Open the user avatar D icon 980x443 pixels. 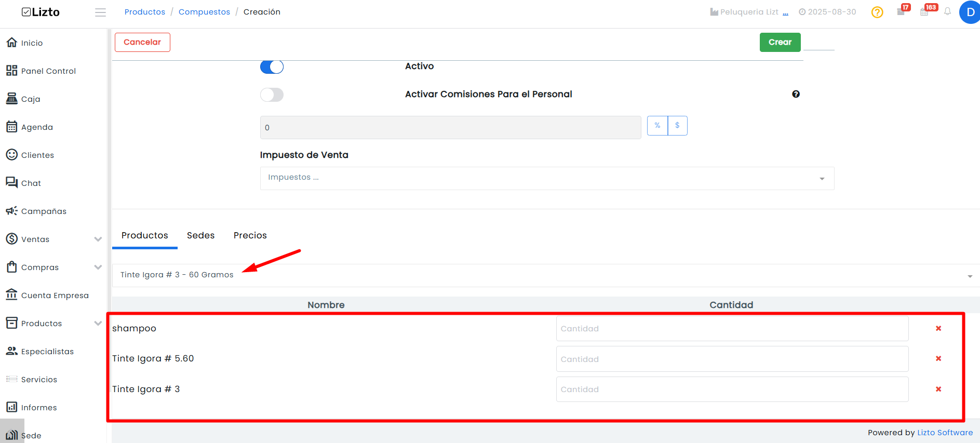coord(970,12)
